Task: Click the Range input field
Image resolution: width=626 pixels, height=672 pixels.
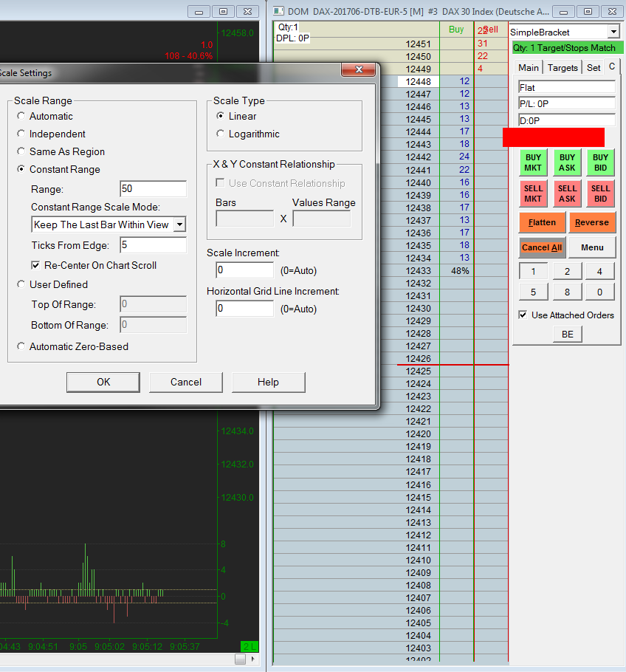Action: coord(153,189)
